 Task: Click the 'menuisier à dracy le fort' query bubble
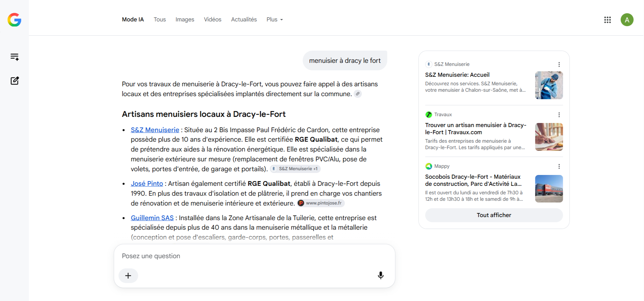coord(345,60)
